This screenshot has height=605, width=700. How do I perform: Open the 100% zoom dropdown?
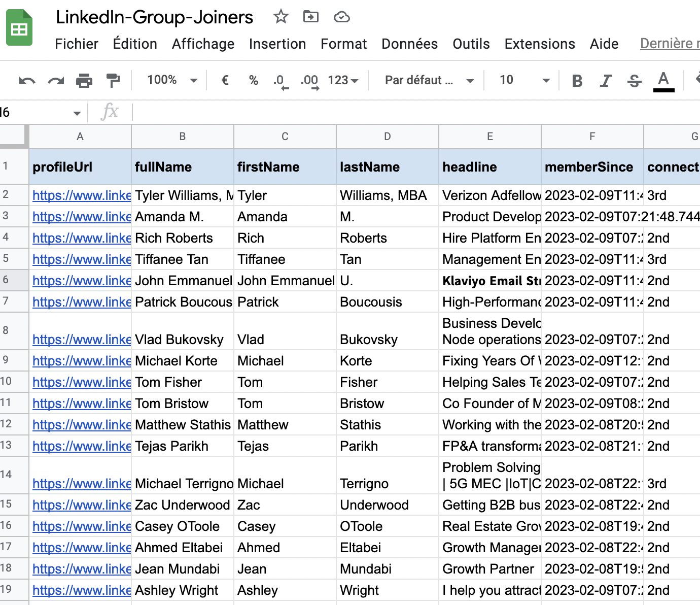tap(171, 80)
